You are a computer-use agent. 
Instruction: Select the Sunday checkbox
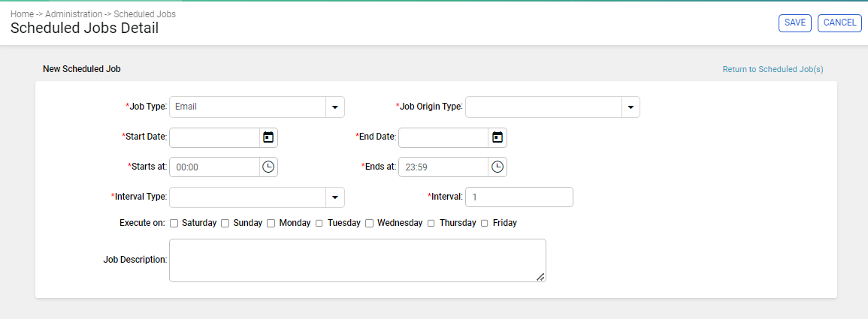[x=225, y=224]
